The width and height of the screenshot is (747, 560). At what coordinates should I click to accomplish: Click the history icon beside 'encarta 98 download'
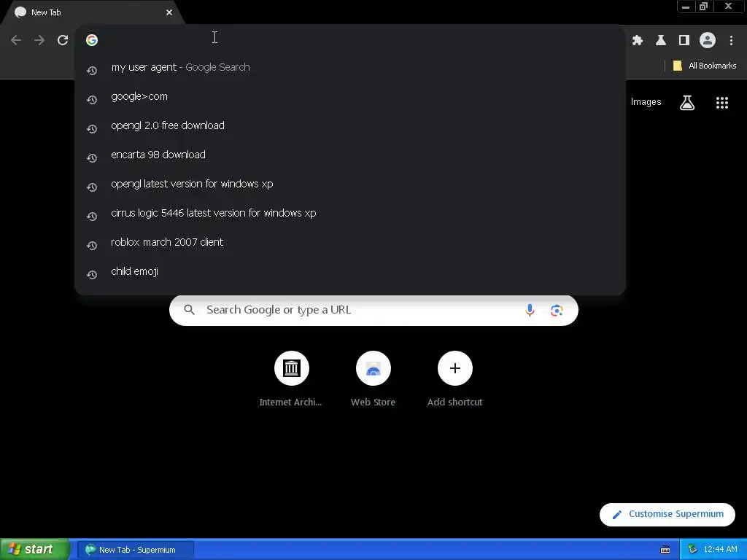click(x=92, y=158)
